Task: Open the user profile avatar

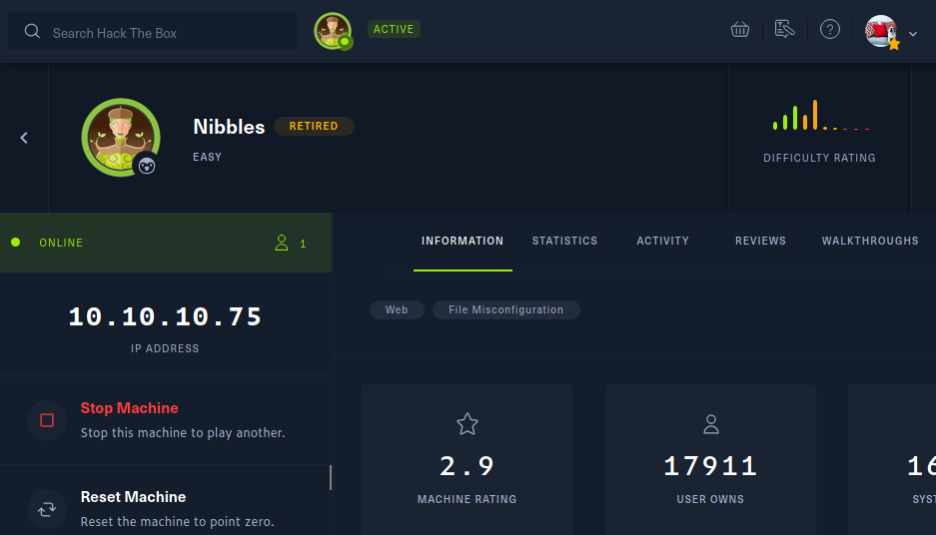Action: tap(881, 32)
